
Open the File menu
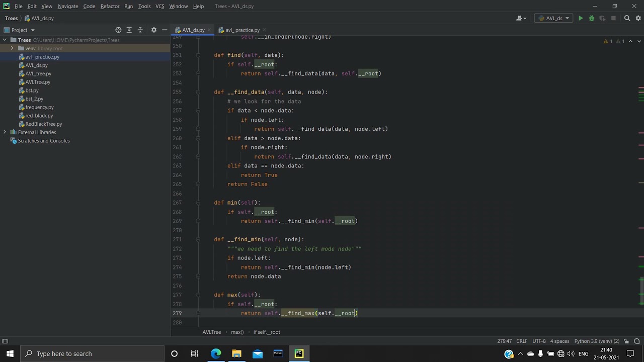click(x=18, y=6)
